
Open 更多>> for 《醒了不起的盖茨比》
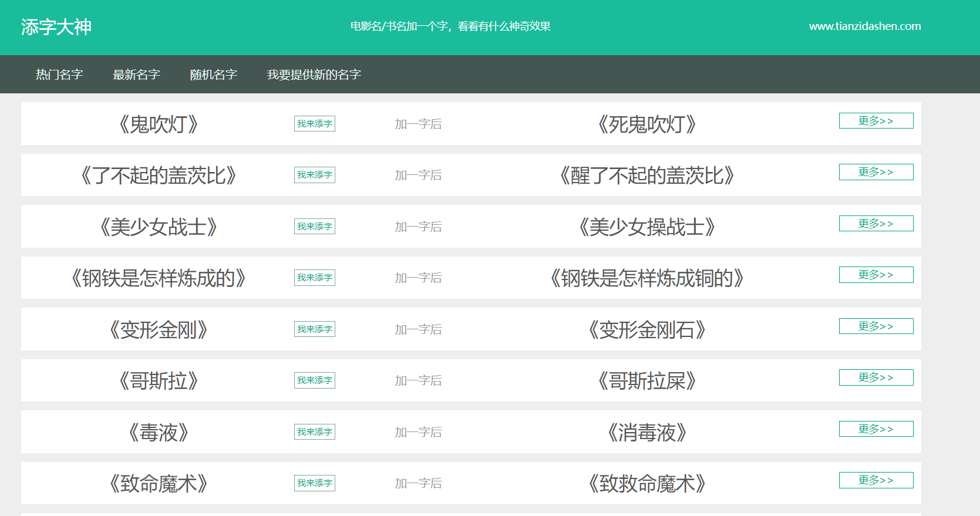coord(876,172)
